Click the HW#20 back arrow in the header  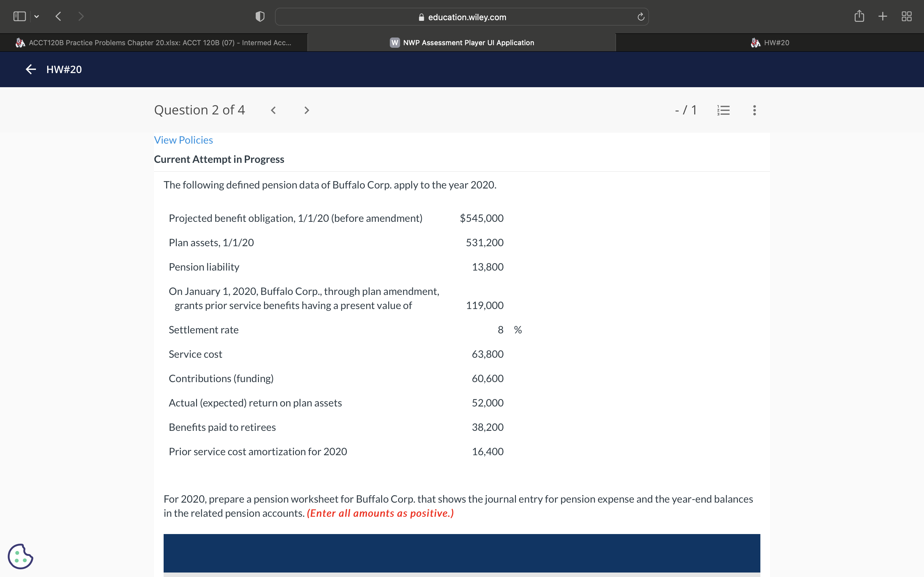point(30,69)
